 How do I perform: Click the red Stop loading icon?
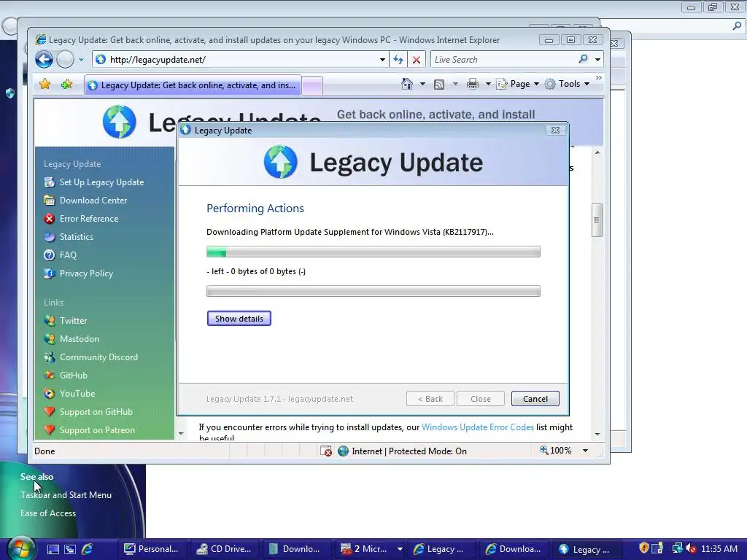(x=417, y=60)
